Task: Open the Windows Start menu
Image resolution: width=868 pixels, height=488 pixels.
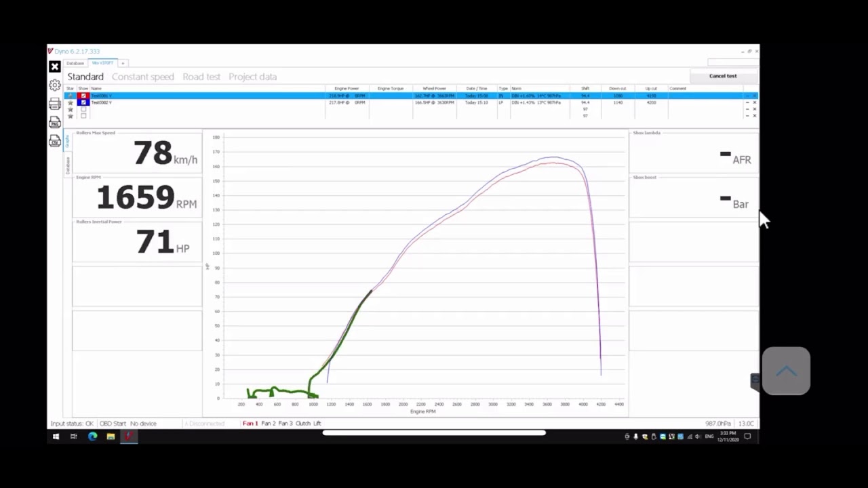Action: pyautogui.click(x=56, y=436)
